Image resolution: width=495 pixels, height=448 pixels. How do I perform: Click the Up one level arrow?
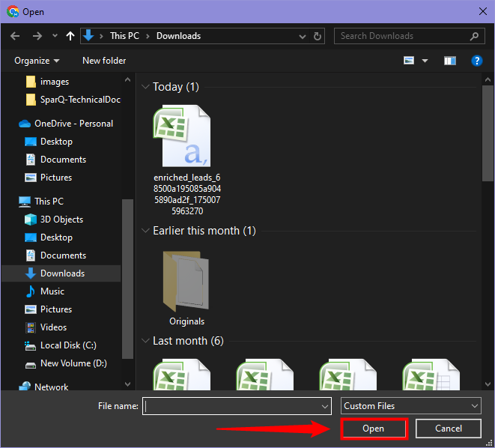point(70,36)
